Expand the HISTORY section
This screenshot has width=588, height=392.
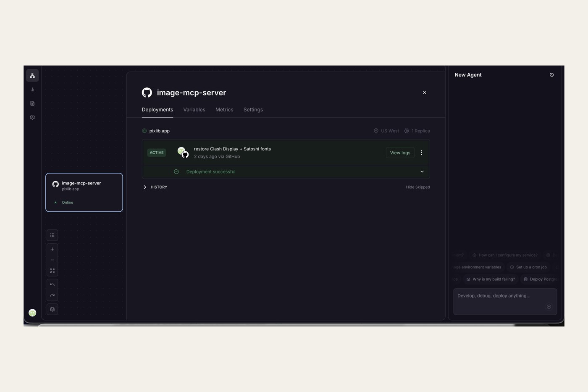point(155,187)
